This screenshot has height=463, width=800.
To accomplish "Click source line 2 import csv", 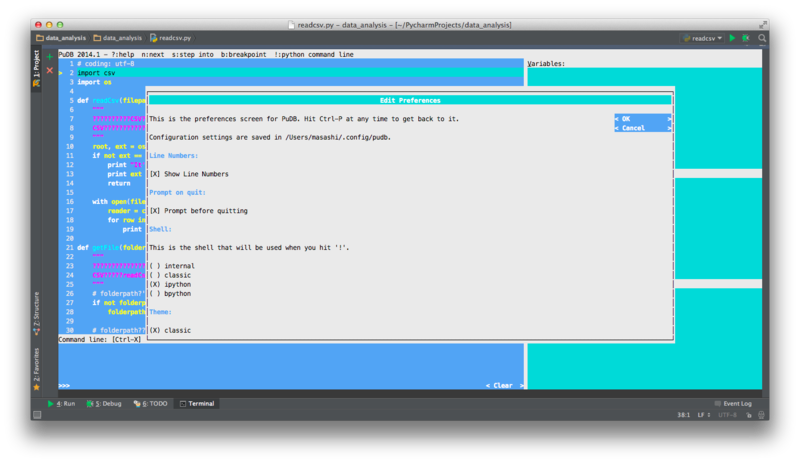I will (291, 73).
